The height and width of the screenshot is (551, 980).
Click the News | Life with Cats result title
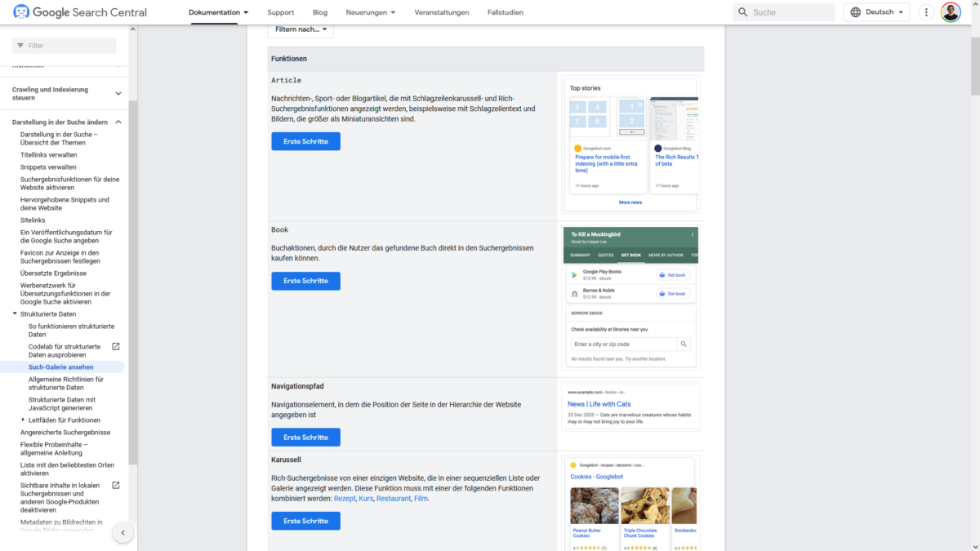click(599, 404)
